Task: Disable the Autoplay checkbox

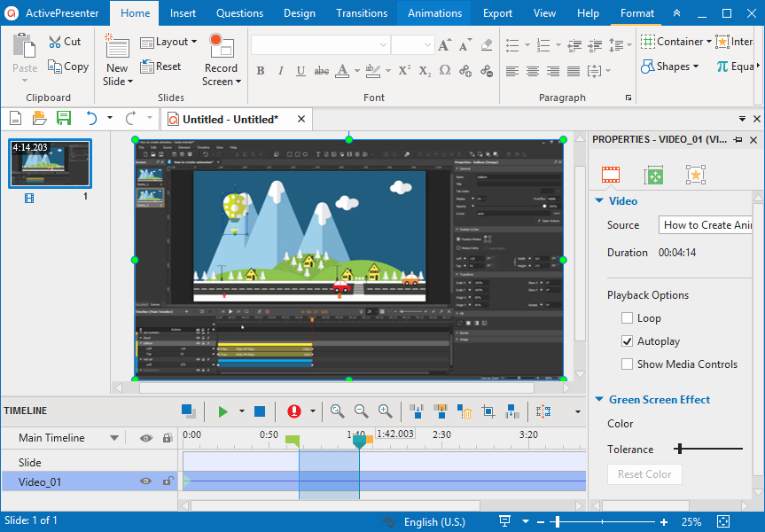Action: (628, 340)
